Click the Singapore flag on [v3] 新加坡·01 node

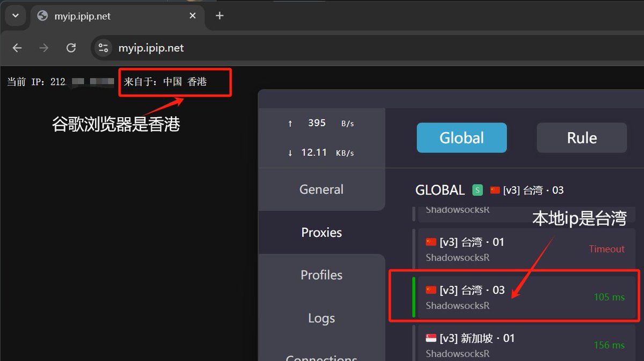(x=431, y=338)
